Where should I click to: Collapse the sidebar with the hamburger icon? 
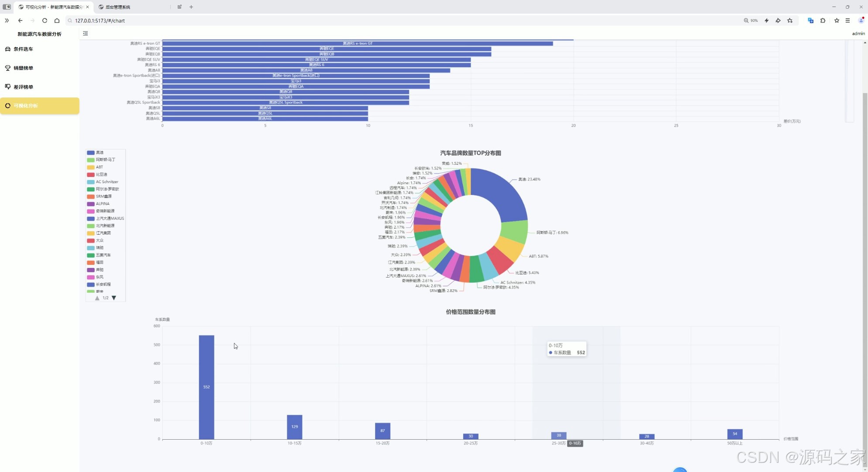coord(85,33)
